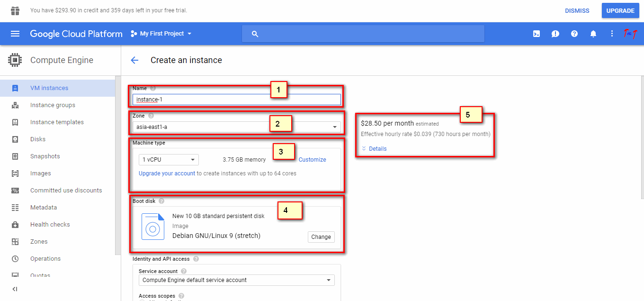Image resolution: width=644 pixels, height=301 pixels.
Task: Activate Cloud Shell terminal icon
Action: [x=537, y=34]
